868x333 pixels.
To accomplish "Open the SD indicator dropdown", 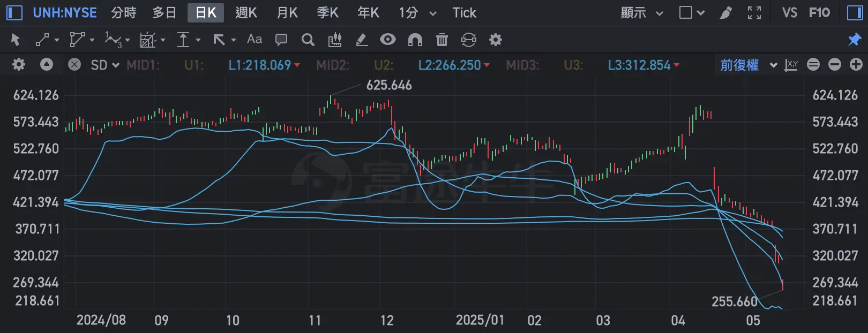I will click(x=105, y=65).
